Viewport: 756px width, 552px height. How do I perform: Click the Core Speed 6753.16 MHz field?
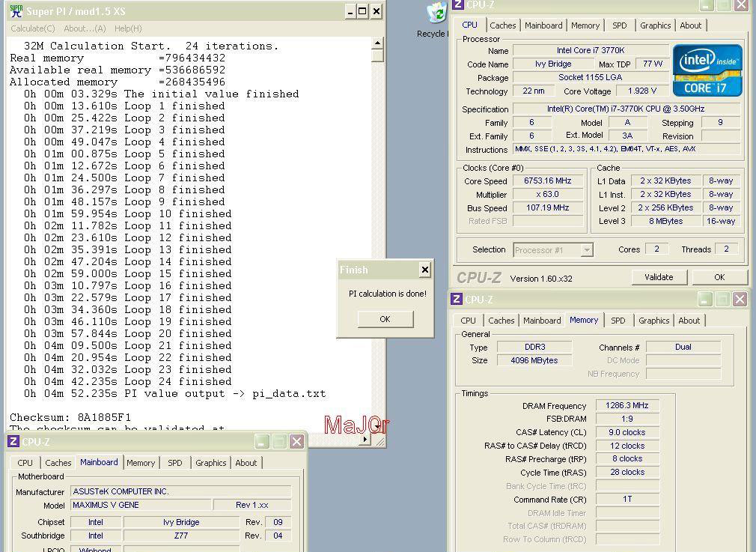pos(548,181)
